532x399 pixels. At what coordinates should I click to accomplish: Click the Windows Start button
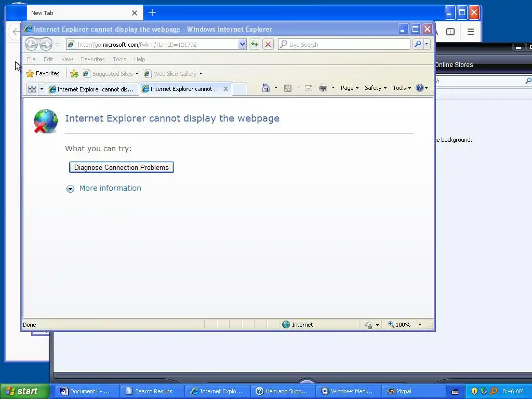(x=24, y=391)
